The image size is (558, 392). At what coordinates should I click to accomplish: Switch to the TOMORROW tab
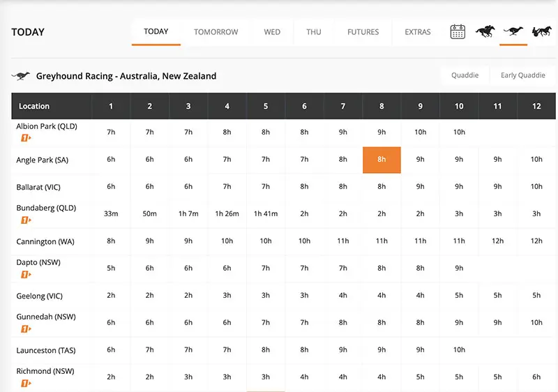click(x=216, y=32)
